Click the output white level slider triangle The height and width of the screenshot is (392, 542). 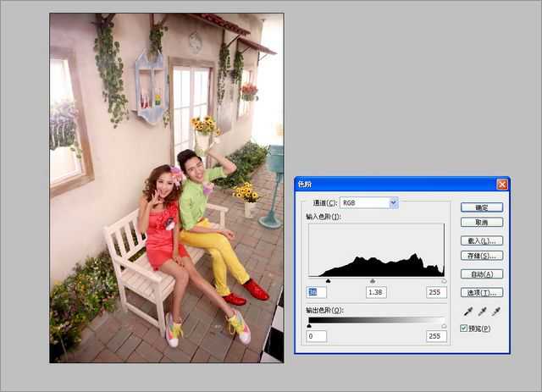pos(444,325)
